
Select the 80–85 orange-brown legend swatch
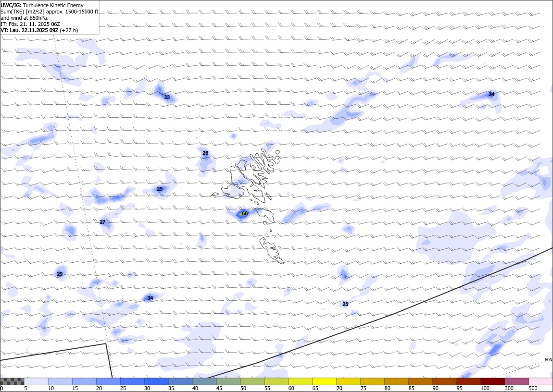(x=396, y=381)
